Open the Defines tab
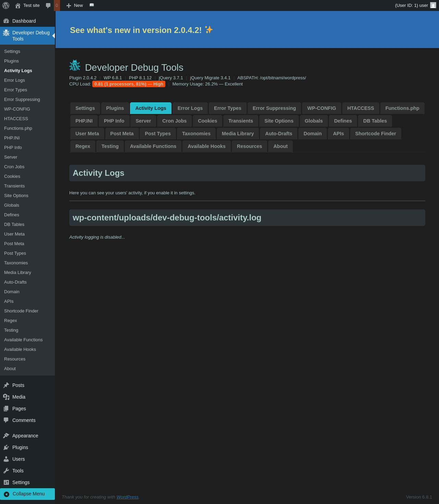The width and height of the screenshot is (439, 504). tap(343, 121)
